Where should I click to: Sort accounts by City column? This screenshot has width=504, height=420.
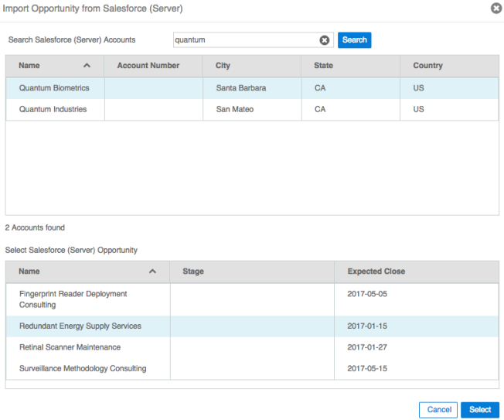click(223, 66)
